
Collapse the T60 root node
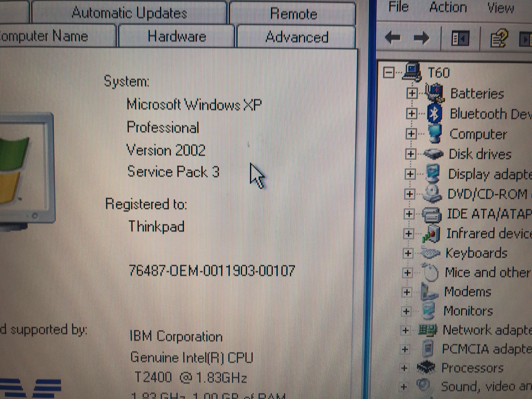389,72
